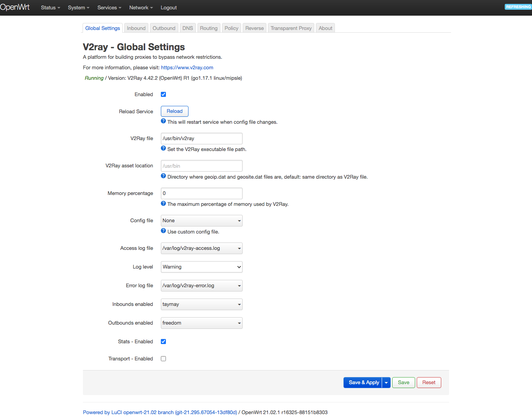Open the Status menu
This screenshot has height=418, width=532.
[x=51, y=8]
